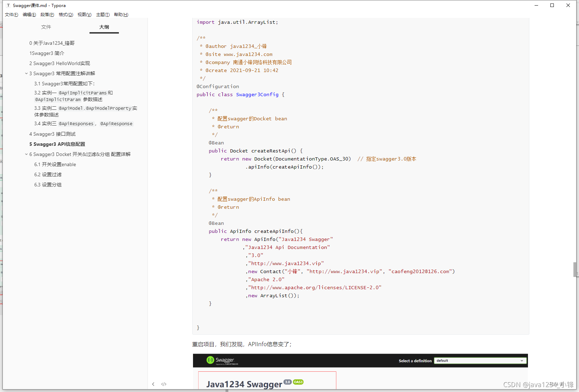Viewport: 579px width, 392px height.
Task: Go to '6.1 开关设置enable' outline item
Action: coord(55,164)
